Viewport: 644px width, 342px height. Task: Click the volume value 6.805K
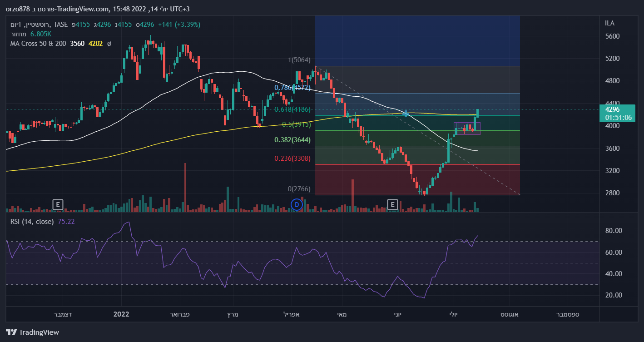pos(41,34)
